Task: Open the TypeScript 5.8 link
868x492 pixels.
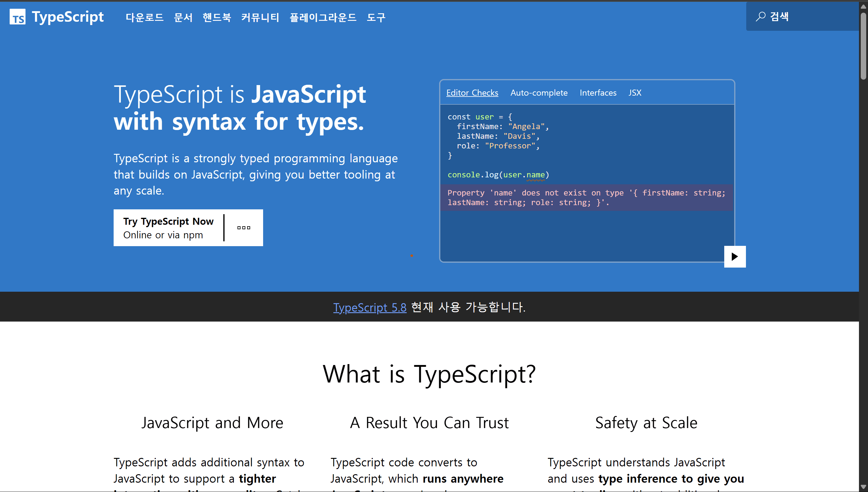Action: (x=370, y=307)
